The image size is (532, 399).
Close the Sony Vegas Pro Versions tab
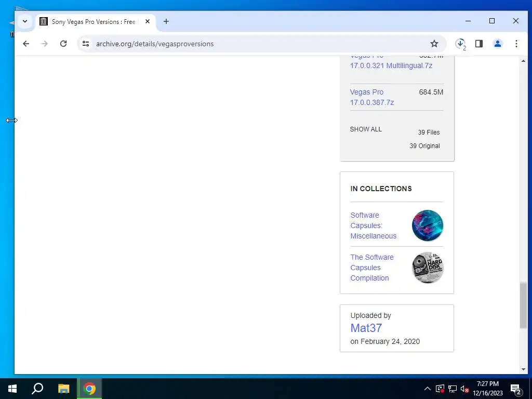(148, 21)
